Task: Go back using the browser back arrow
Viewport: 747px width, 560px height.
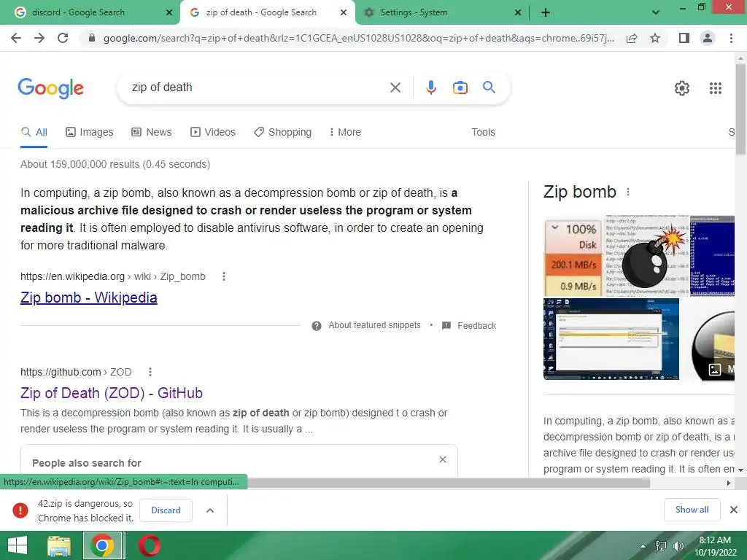Action: click(16, 38)
